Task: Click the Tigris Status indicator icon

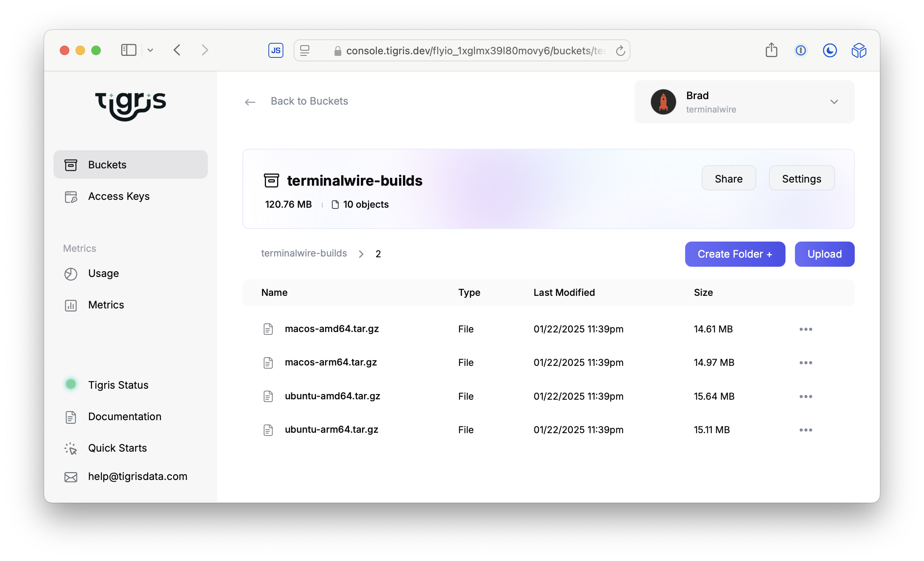Action: click(71, 384)
